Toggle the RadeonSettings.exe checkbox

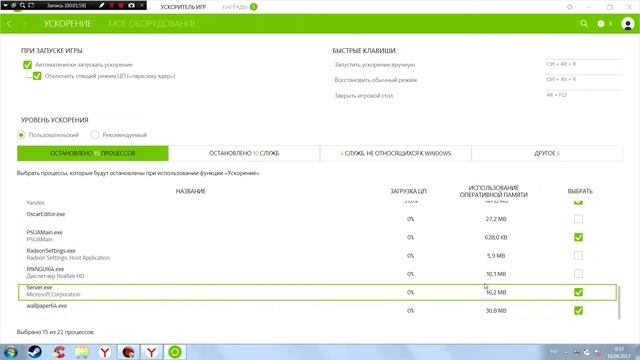[x=578, y=256]
